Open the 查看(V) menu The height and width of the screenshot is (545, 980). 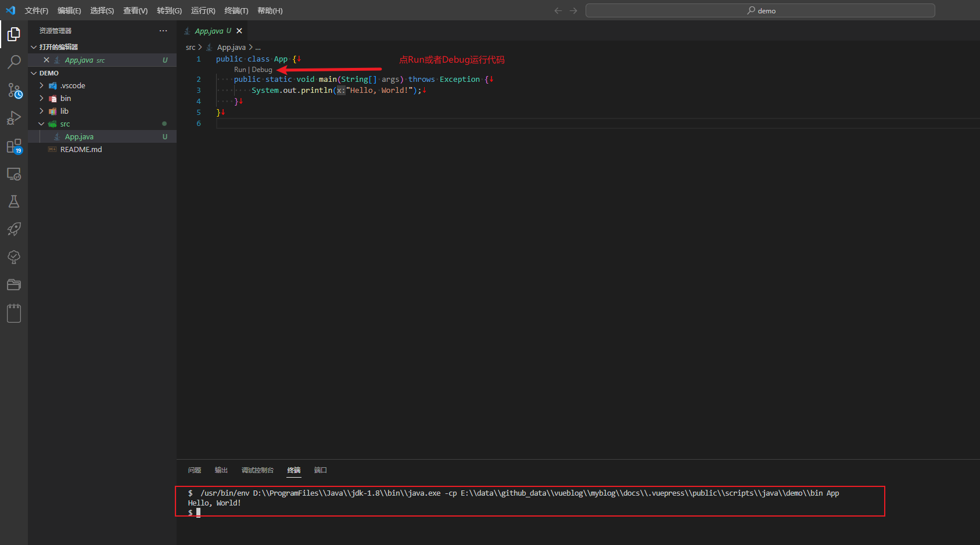point(135,10)
